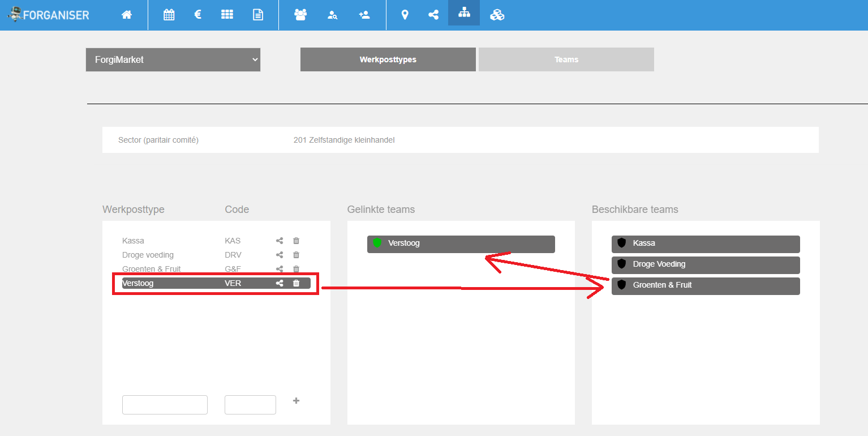
Task: Toggle the green shield on linked Verstoog team
Action: pos(377,243)
